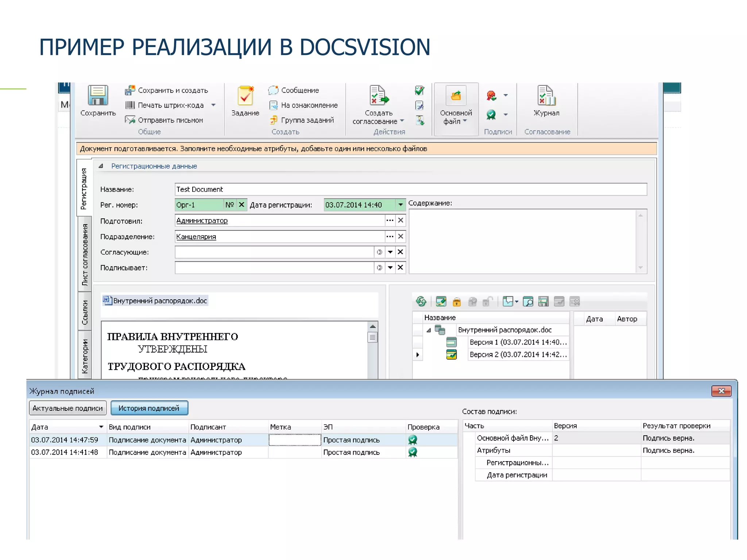This screenshot has height=560, width=747.
Task: Click ellipsis button for Подготовил field
Action: [390, 220]
